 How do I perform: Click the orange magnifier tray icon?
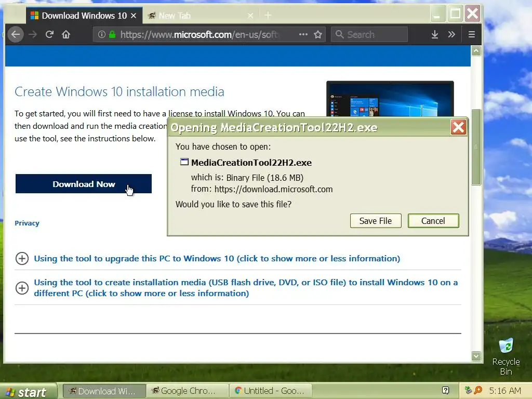(x=478, y=391)
